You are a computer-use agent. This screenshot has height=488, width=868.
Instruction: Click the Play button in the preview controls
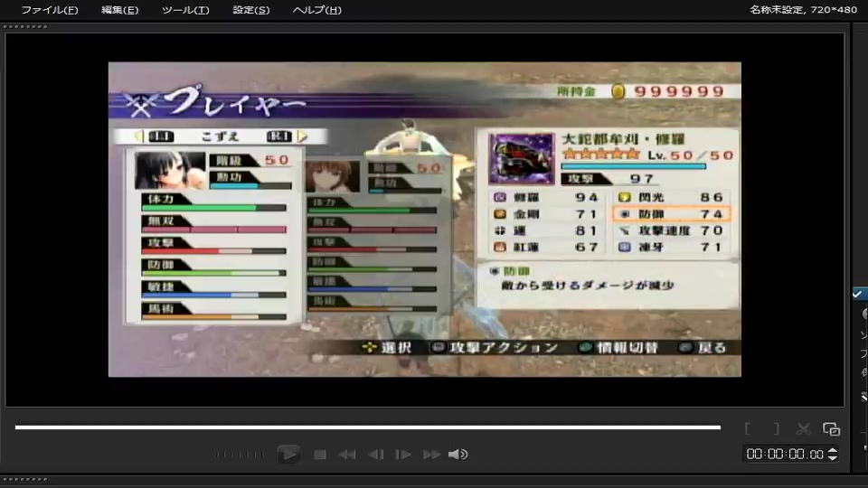[x=288, y=455]
